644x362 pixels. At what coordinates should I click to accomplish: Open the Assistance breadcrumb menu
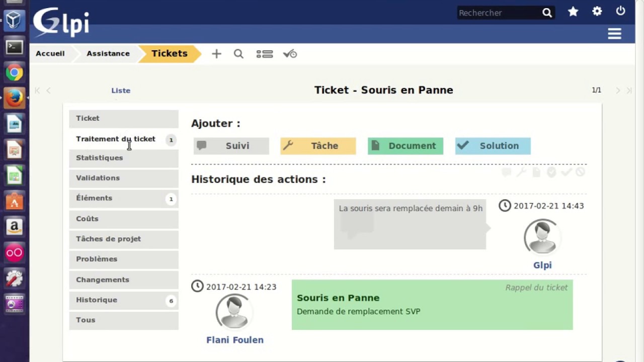click(x=108, y=54)
